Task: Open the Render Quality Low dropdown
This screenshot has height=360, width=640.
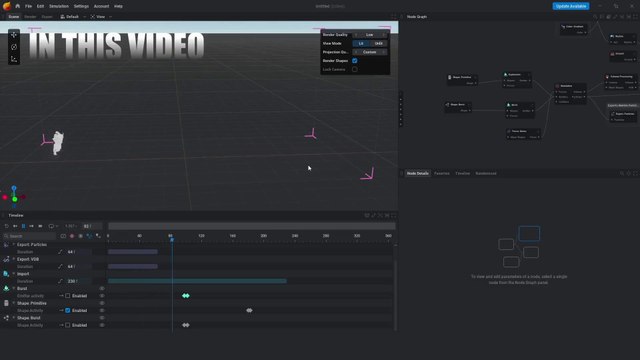Action: pyautogui.click(x=369, y=35)
